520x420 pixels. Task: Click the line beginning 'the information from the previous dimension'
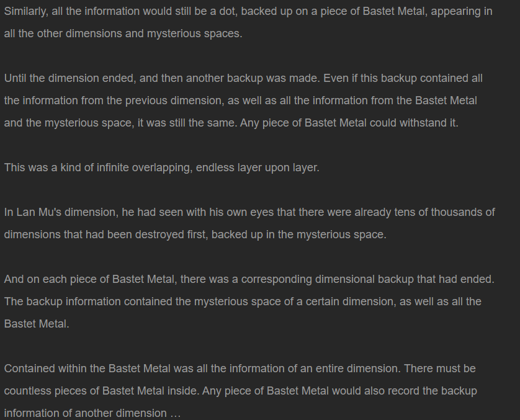point(240,101)
